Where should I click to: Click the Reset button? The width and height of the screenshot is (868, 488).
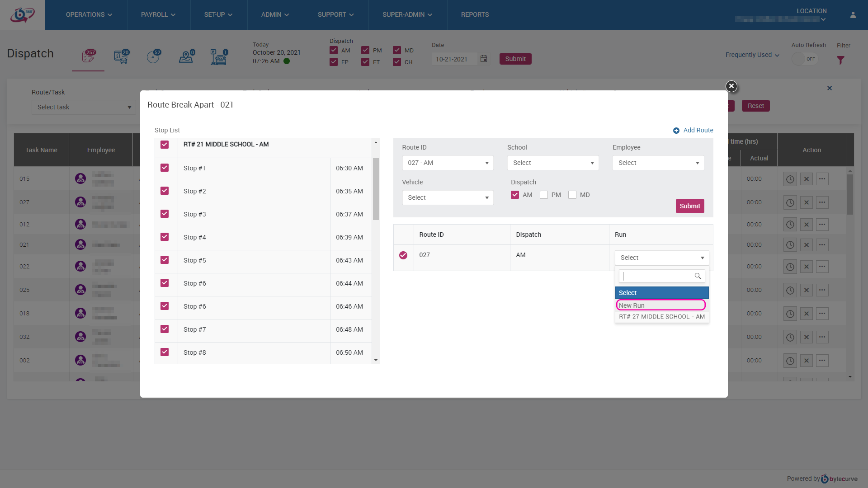coord(755,106)
